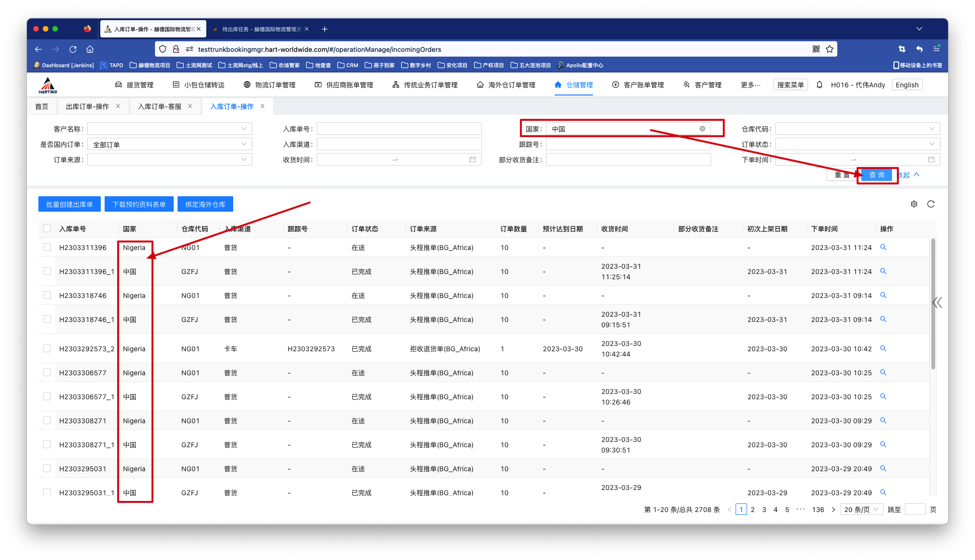Image resolution: width=975 pixels, height=560 pixels.
Task: Open the 客户名称 dropdown
Action: pos(169,129)
